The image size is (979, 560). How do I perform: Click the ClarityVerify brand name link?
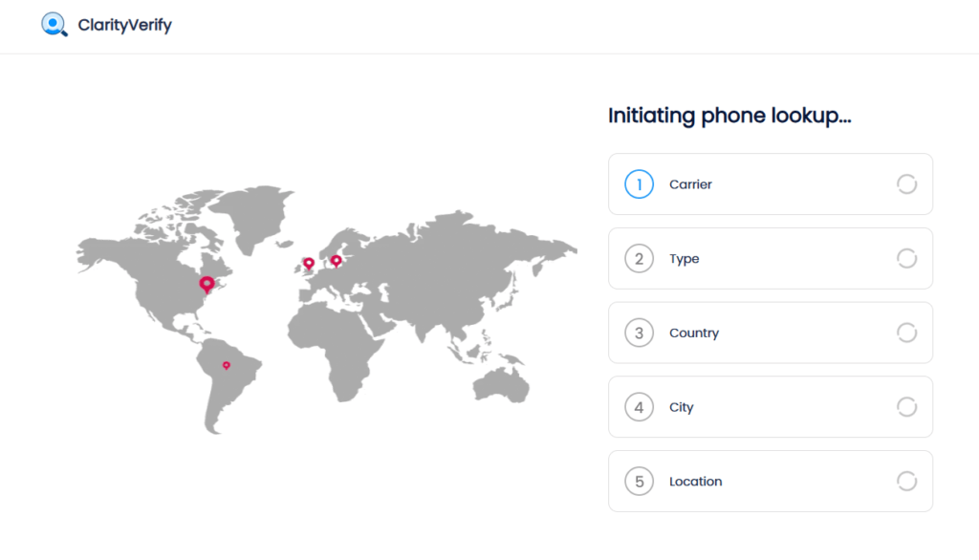click(124, 26)
